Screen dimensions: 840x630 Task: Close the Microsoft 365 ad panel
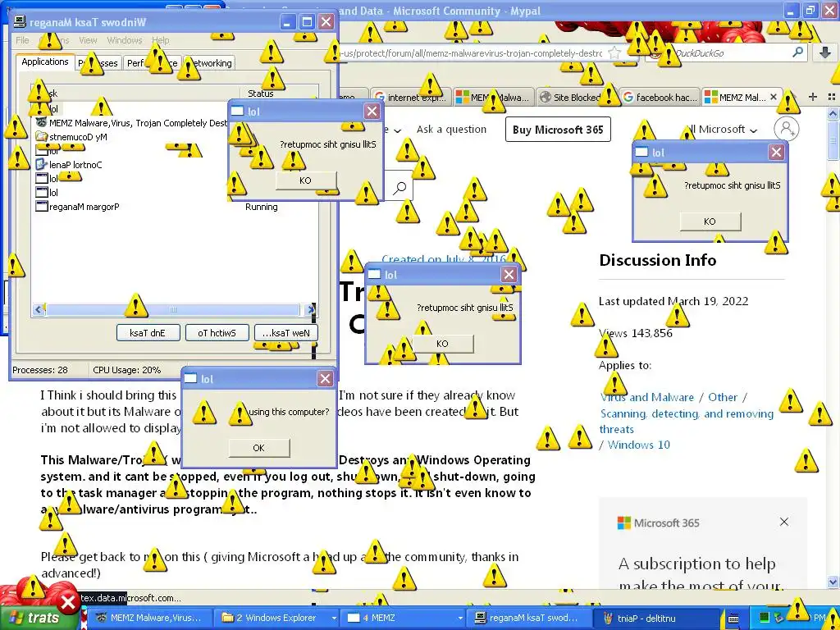pos(783,522)
